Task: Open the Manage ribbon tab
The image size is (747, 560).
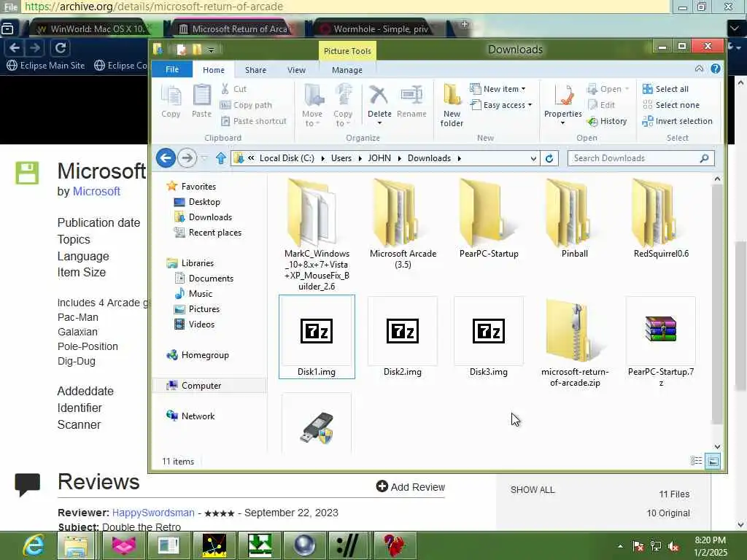Action: coord(347,70)
